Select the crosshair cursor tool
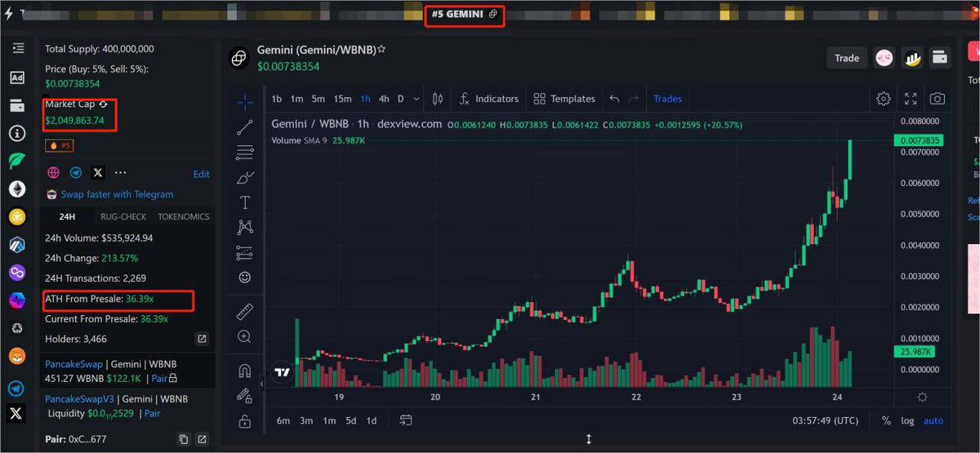The image size is (980, 453). coord(244,101)
